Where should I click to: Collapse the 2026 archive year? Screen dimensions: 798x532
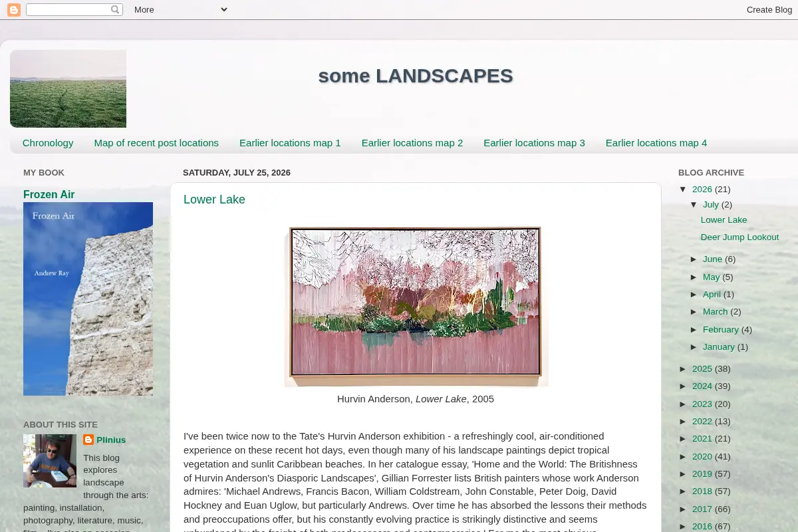[683, 190]
